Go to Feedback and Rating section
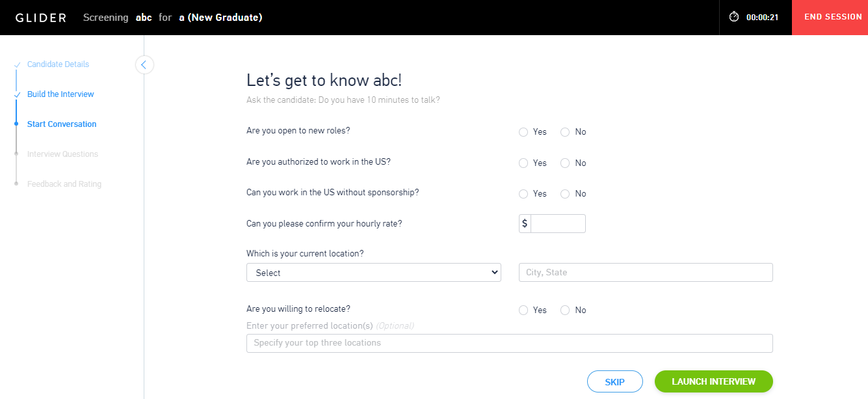The width and height of the screenshot is (868, 399). (x=64, y=184)
